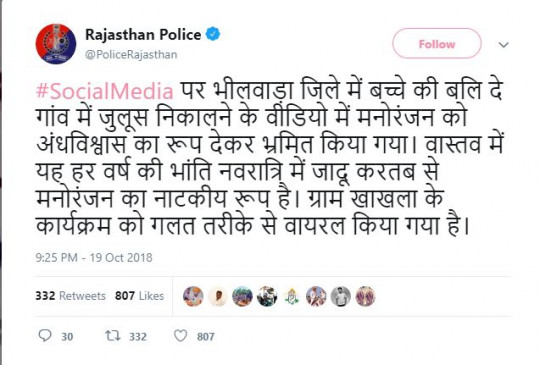Open the 9:25 PM - 19 Oct 2018 timestamp
Screen dimensions: 540x365
[x=94, y=258]
